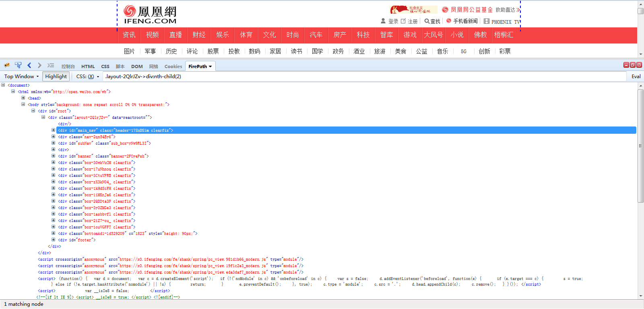Open 梧桐汇 in the red navigation bar

[x=504, y=35]
